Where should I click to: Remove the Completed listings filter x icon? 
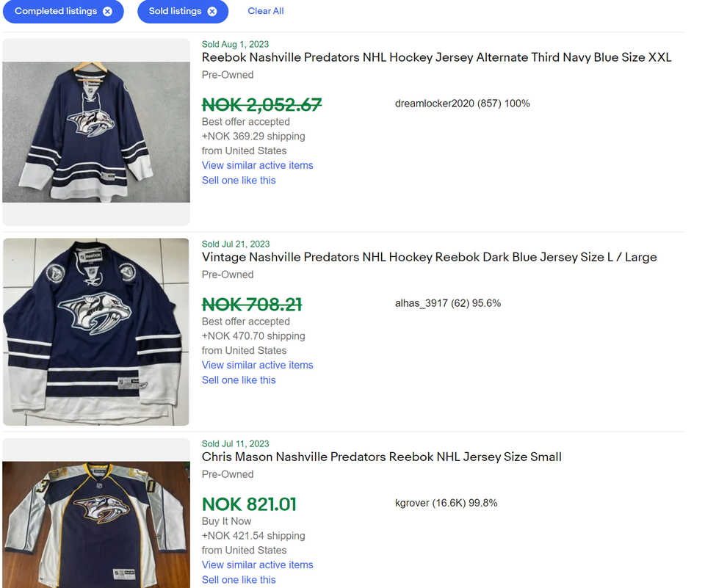point(108,11)
